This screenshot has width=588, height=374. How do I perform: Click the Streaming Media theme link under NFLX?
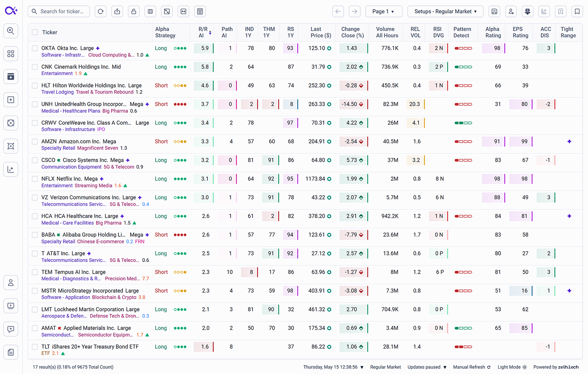pos(94,185)
